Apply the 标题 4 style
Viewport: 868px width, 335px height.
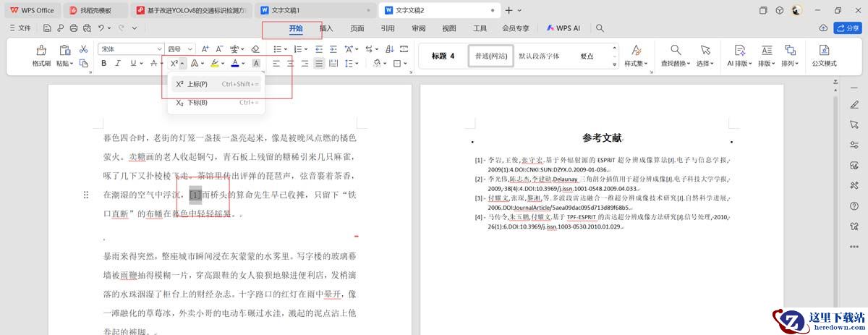(x=443, y=56)
